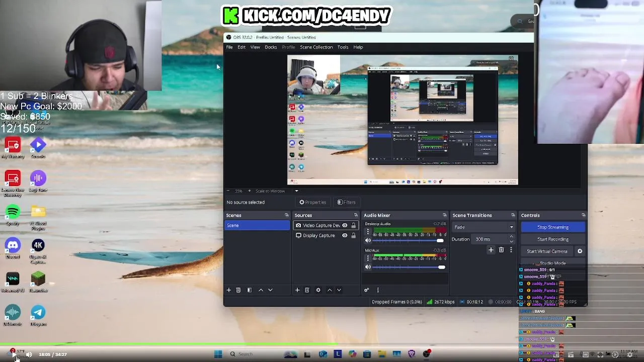Mute Mic/Aux speaker icon
The height and width of the screenshot is (362, 644).
click(368, 267)
